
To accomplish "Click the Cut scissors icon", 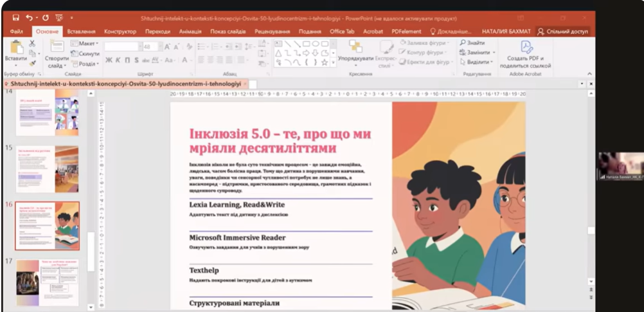I will pyautogui.click(x=32, y=43).
